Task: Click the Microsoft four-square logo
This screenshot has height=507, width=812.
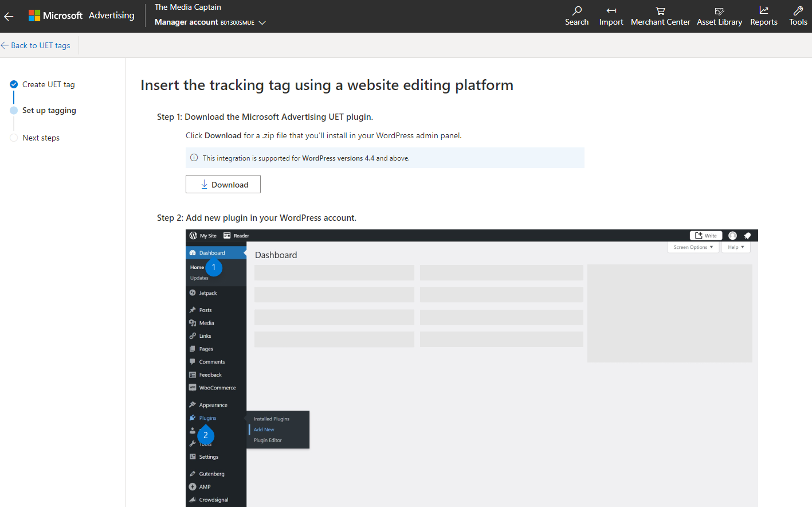Action: point(34,15)
